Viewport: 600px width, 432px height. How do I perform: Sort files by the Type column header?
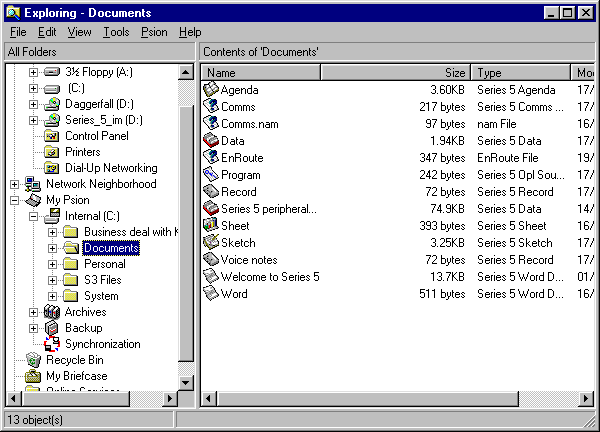pyautogui.click(x=521, y=72)
